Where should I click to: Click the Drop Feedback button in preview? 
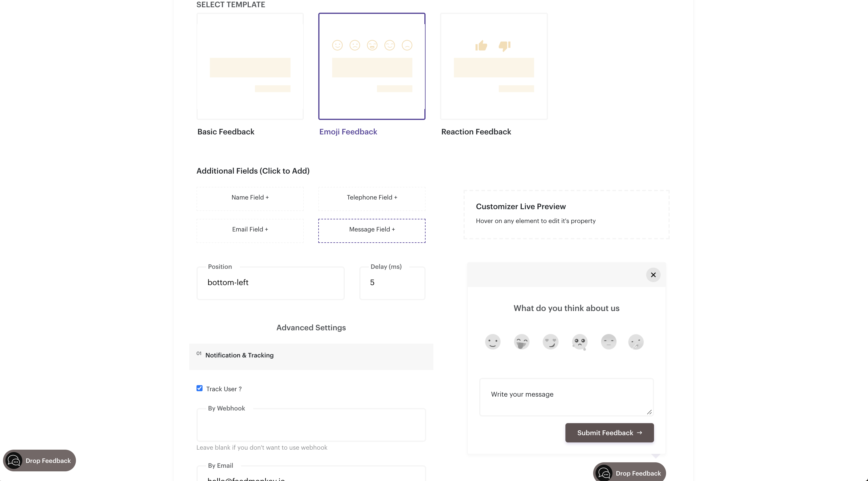pyautogui.click(x=629, y=473)
